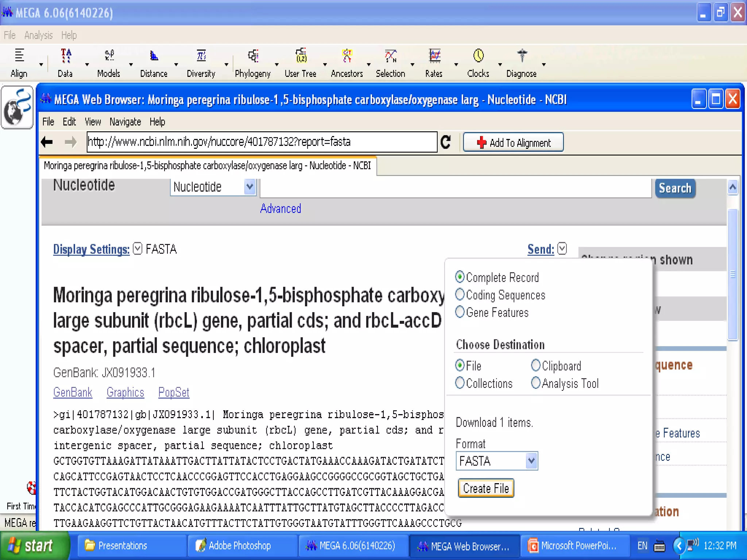Open Presentations folder from taskbar
Screen dimensions: 747x560
(131, 546)
